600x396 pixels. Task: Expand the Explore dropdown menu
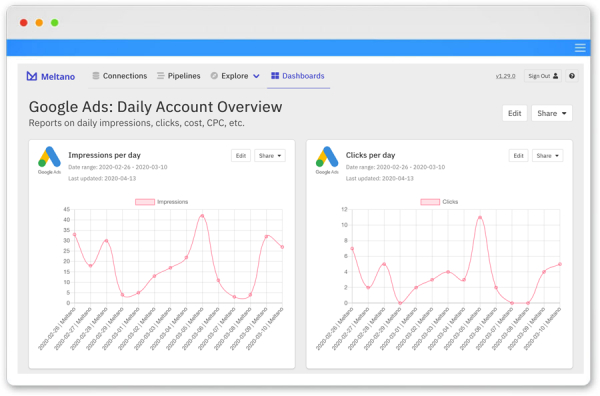click(x=235, y=76)
